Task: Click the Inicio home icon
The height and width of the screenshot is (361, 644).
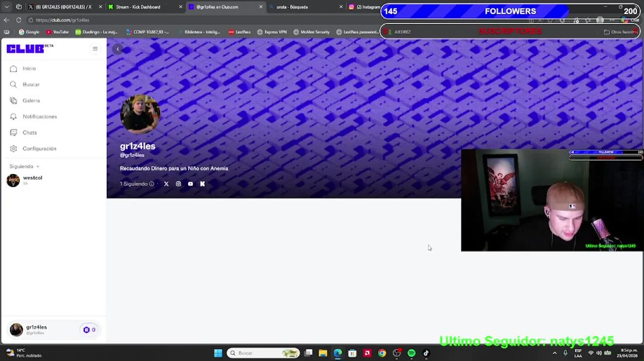Action: coord(14,68)
